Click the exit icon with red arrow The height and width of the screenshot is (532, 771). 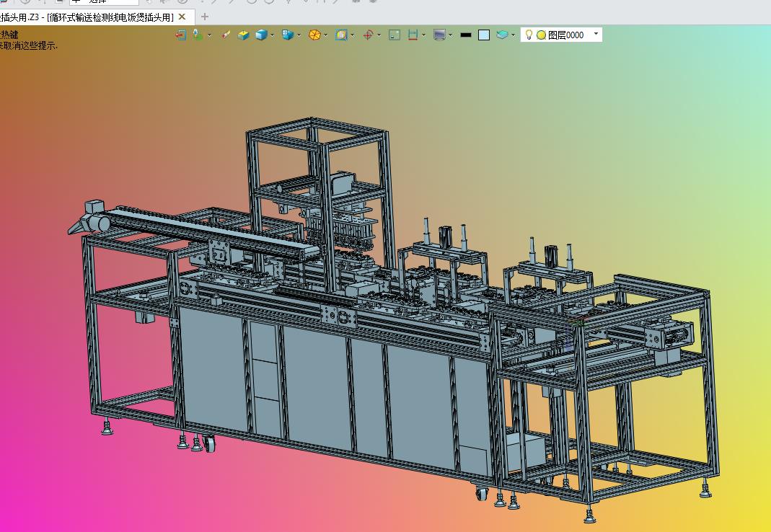pos(180,35)
